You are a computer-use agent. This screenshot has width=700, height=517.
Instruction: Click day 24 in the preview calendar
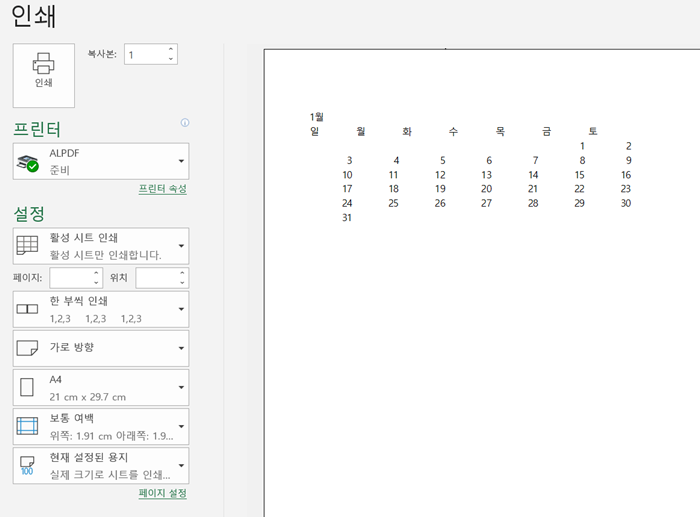pyautogui.click(x=347, y=203)
